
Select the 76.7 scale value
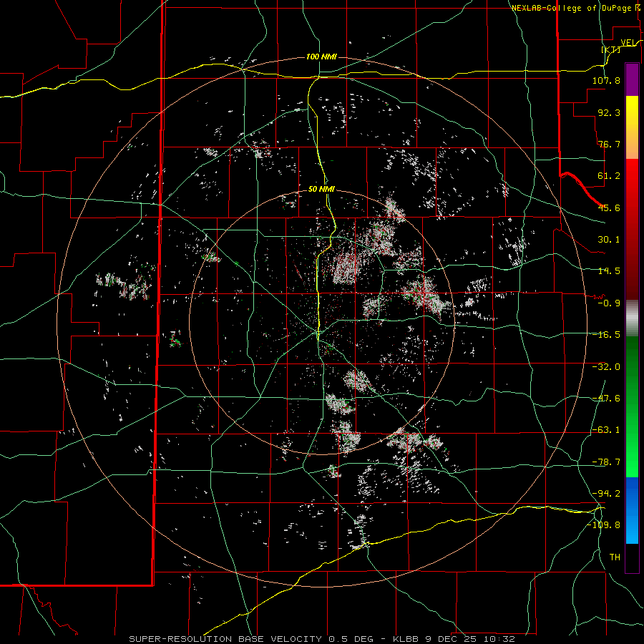click(609, 144)
